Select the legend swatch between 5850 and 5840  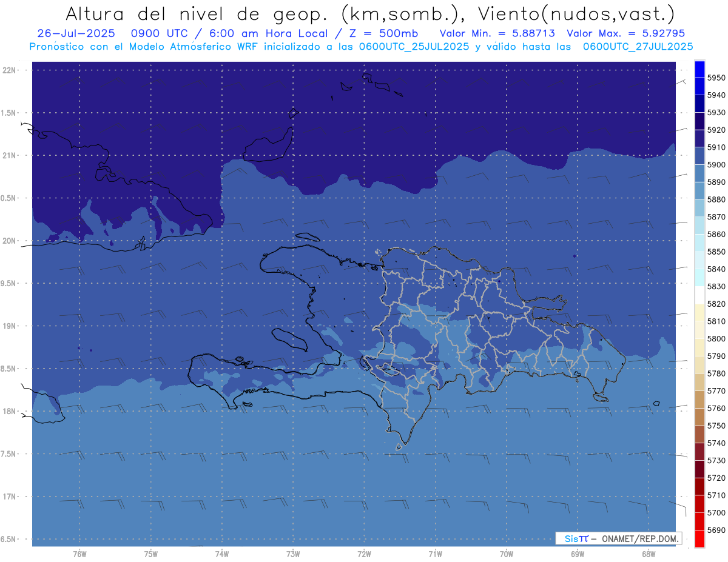coord(699,261)
